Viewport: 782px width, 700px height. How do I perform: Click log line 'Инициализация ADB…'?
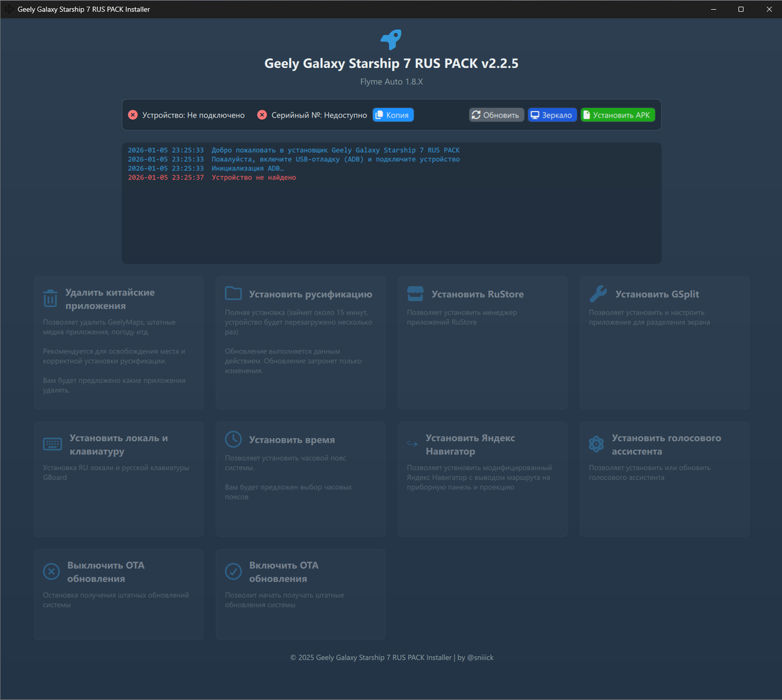coord(247,169)
